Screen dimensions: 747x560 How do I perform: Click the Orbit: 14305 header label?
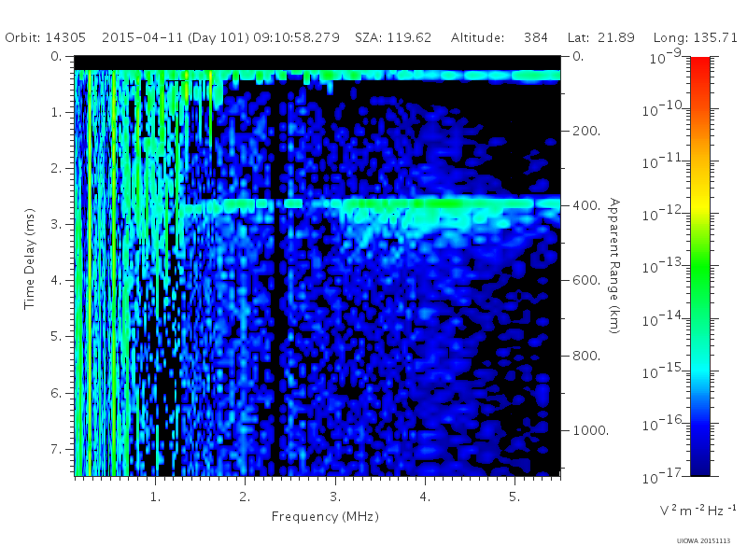[x=45, y=37]
